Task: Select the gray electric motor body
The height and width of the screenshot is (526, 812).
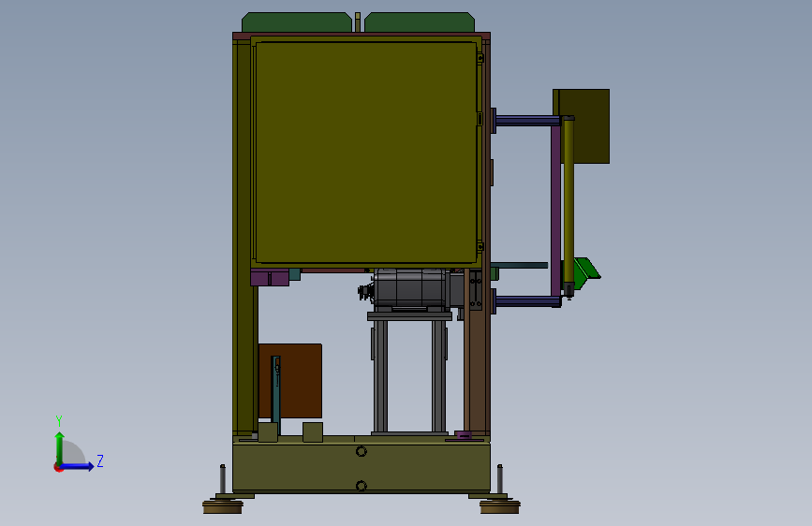Action: click(x=409, y=288)
